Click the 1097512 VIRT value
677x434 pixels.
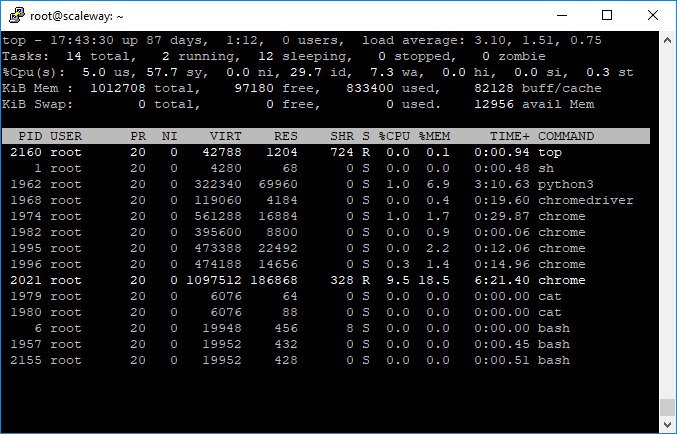tap(214, 280)
